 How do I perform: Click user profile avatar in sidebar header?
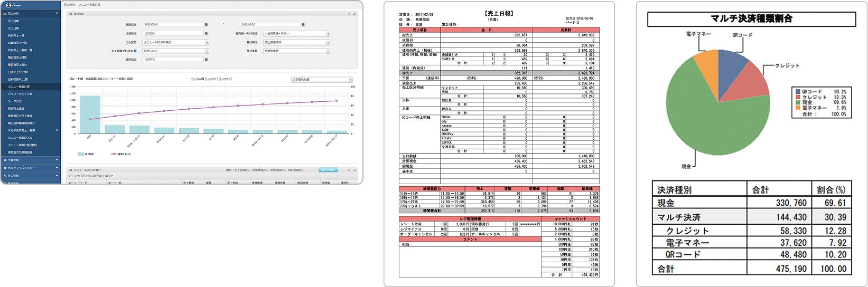pos(8,5)
